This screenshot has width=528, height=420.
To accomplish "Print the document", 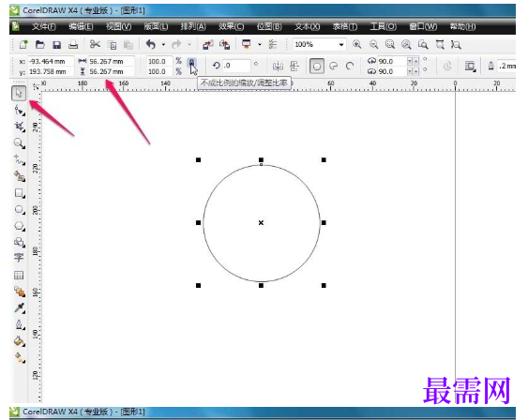I will pos(73,44).
